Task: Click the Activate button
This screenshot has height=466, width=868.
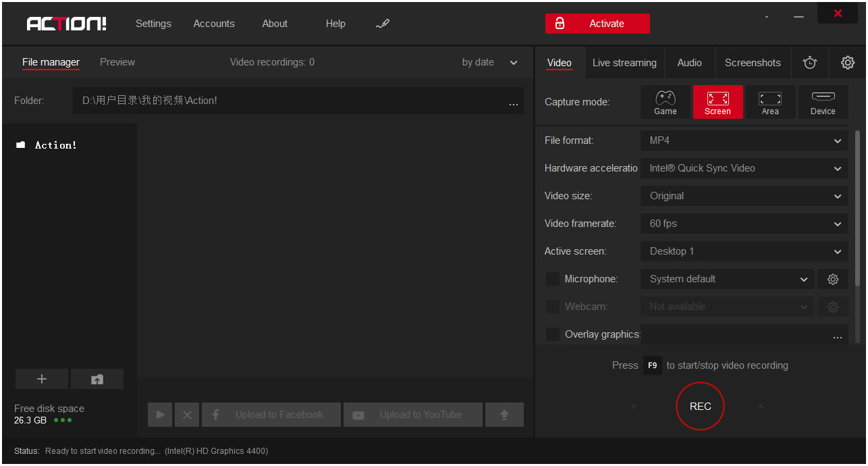Action: (597, 24)
